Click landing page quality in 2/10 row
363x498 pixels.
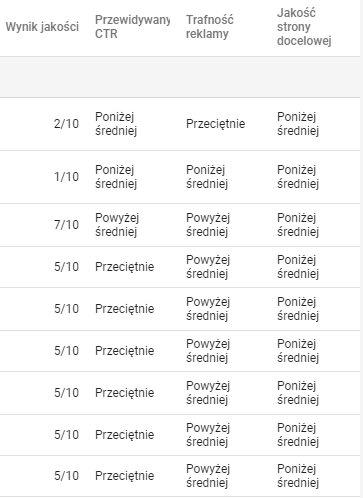pos(298,124)
